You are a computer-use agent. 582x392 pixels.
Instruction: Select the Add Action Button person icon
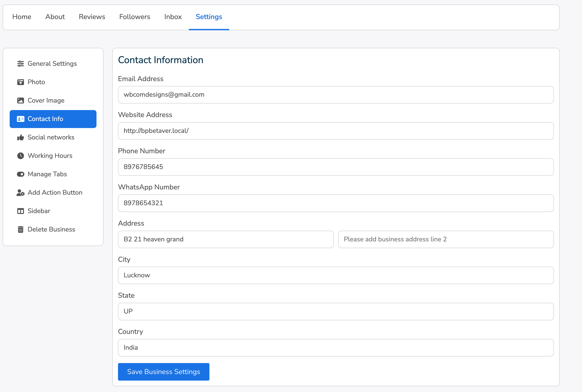[x=21, y=192]
